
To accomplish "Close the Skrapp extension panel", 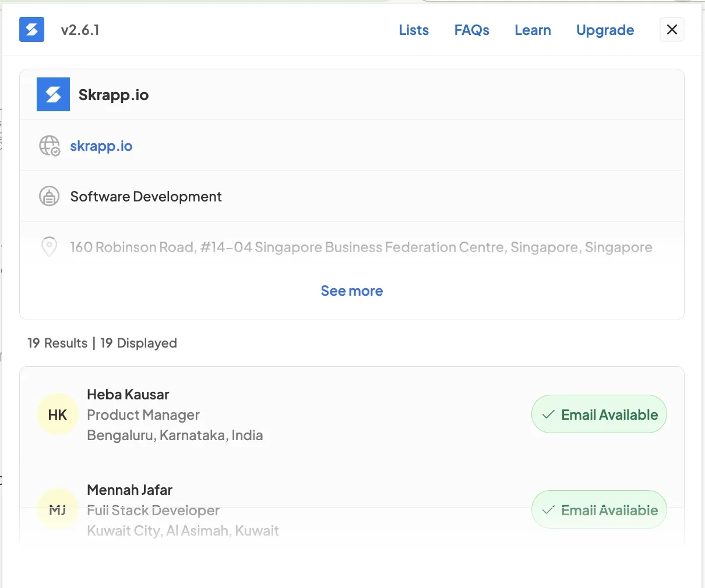I will tap(672, 30).
